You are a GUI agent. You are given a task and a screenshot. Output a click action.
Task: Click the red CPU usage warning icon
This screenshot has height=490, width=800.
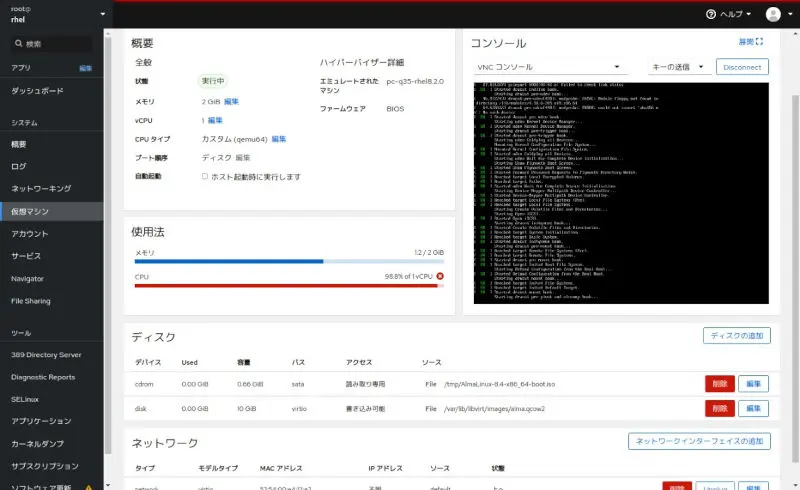click(x=440, y=276)
